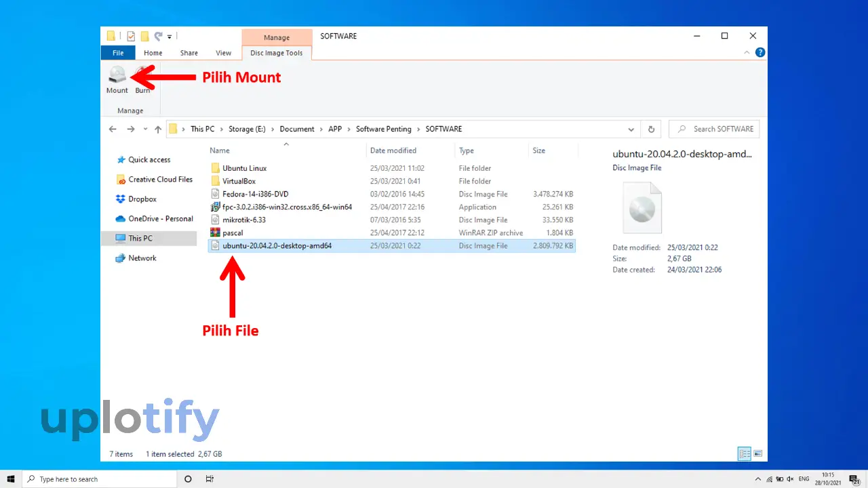Click the taskbar search box
The height and width of the screenshot is (488, 868).
tap(99, 479)
